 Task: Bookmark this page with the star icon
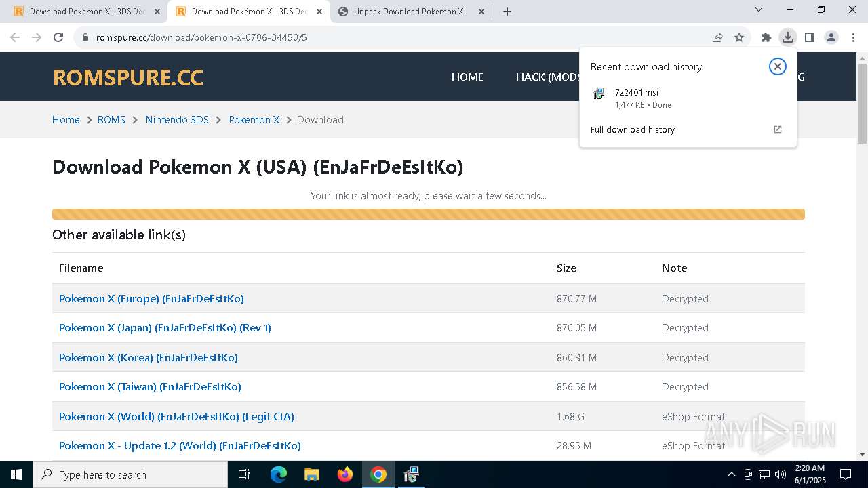tap(739, 37)
